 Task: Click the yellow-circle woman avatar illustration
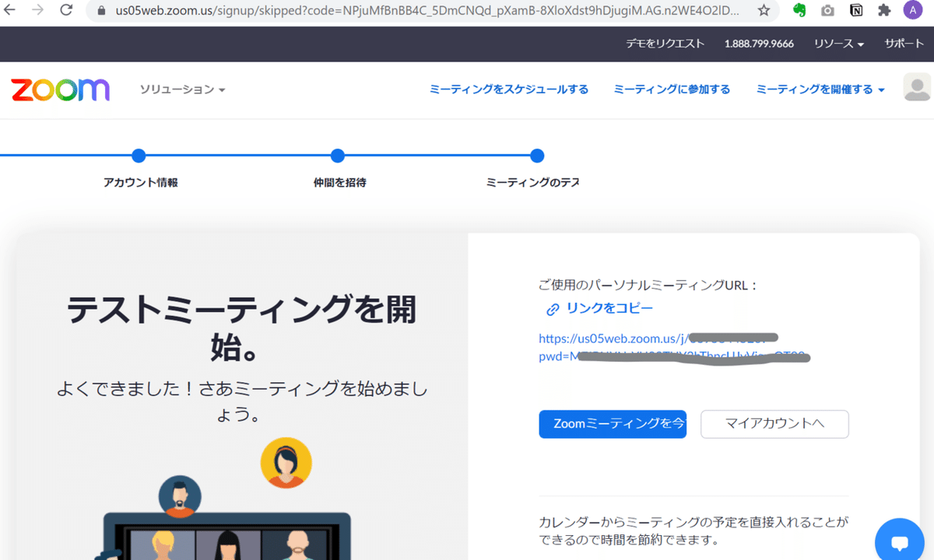click(x=286, y=464)
